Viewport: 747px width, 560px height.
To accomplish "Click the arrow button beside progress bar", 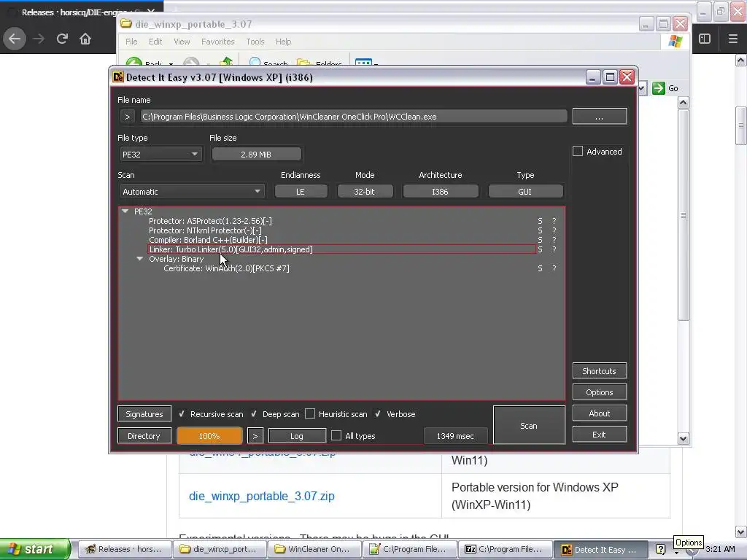I will tap(255, 436).
